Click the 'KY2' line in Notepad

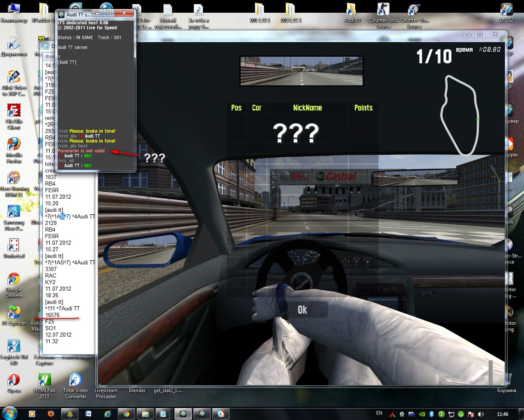[x=50, y=282]
